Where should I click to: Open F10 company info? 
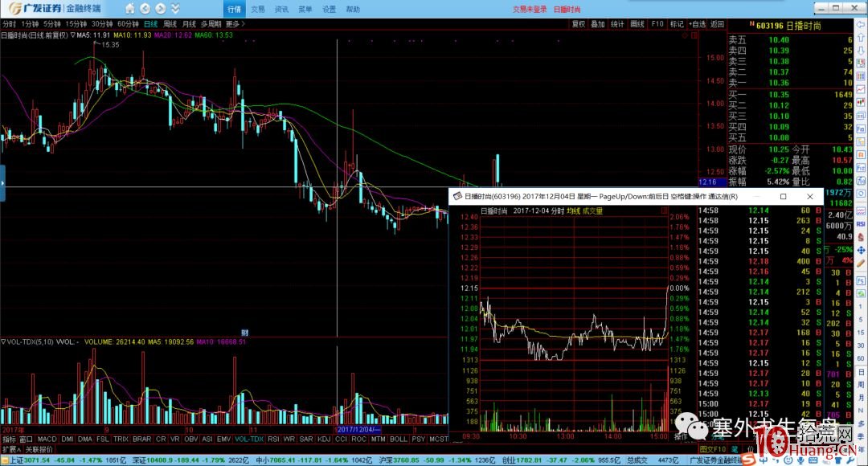[657, 24]
